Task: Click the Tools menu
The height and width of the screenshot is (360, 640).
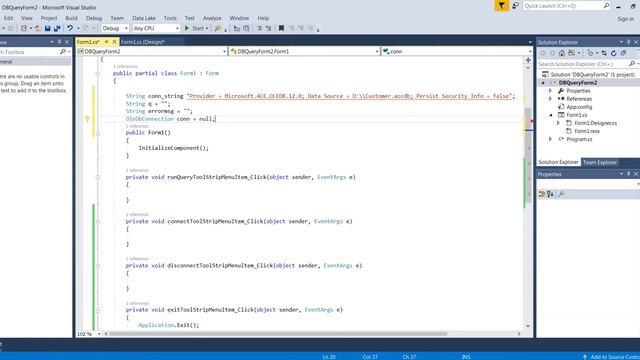Action: coord(170,18)
